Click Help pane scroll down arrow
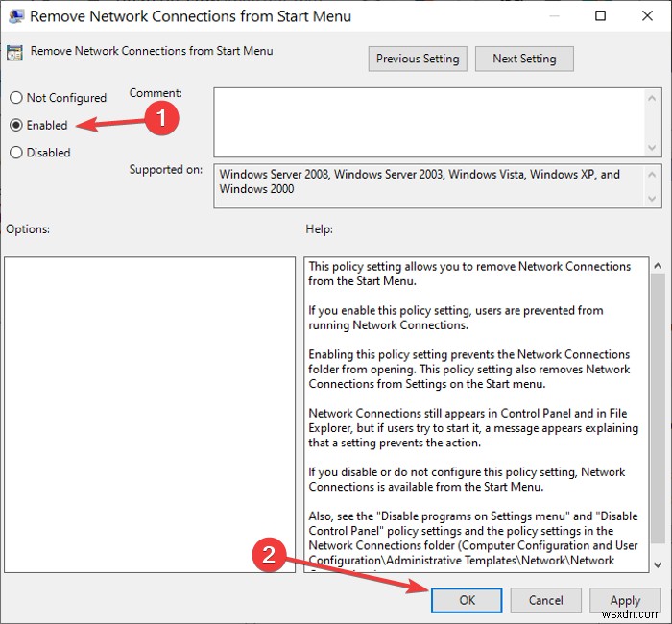672x624 pixels. pos(658,564)
